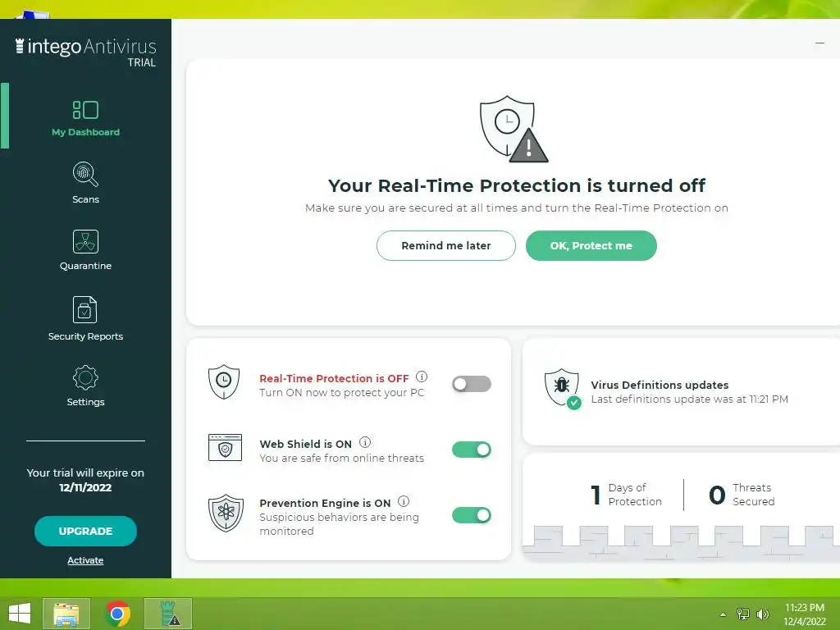Click the Threats Secured counter
The height and width of the screenshot is (630, 840).
[742, 495]
